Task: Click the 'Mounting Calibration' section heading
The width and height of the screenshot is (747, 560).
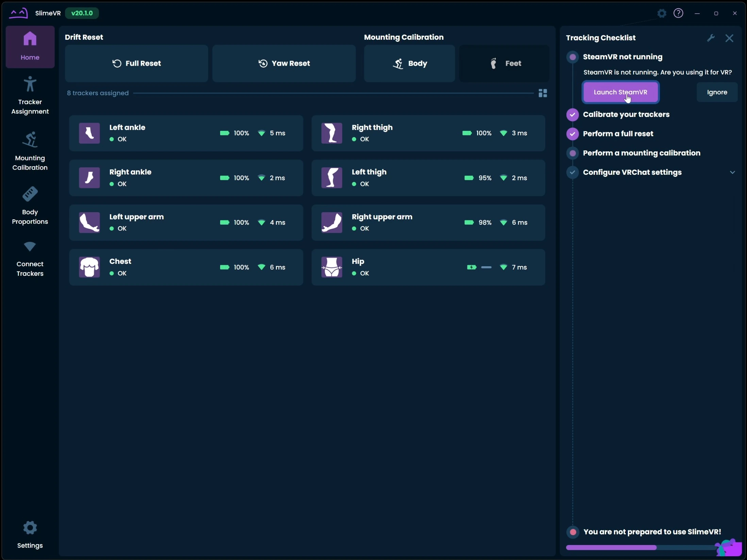Action: click(x=404, y=37)
